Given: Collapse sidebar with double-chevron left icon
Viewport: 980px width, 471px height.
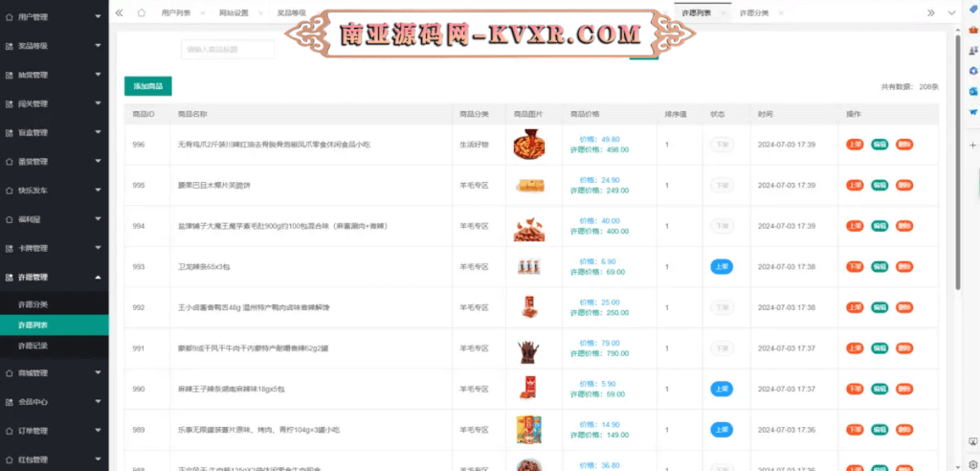Looking at the screenshot, I should click(119, 12).
